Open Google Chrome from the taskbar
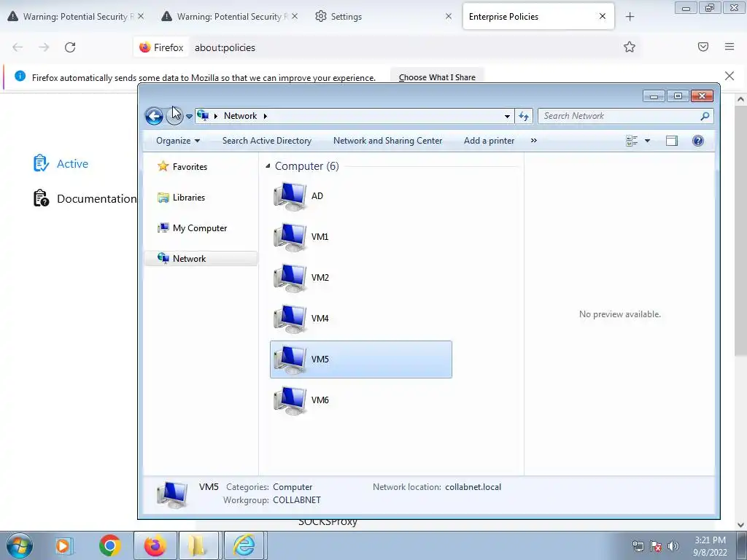 click(109, 545)
